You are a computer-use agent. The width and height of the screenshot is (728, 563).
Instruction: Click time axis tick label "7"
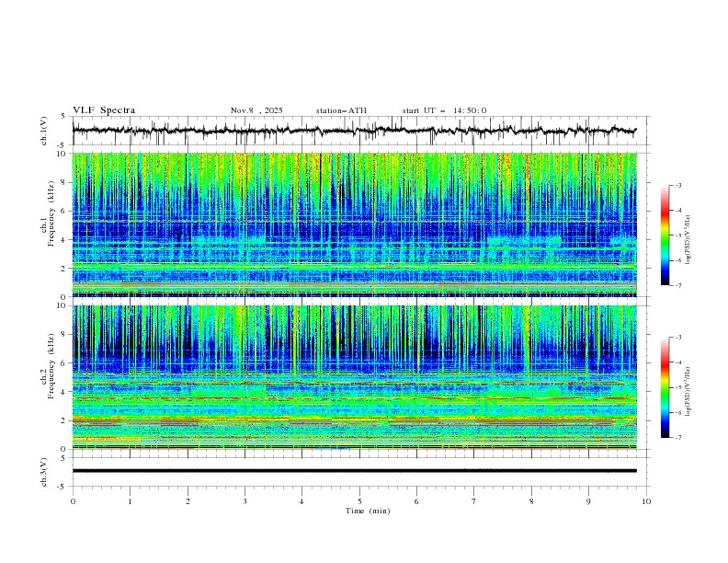(x=474, y=501)
